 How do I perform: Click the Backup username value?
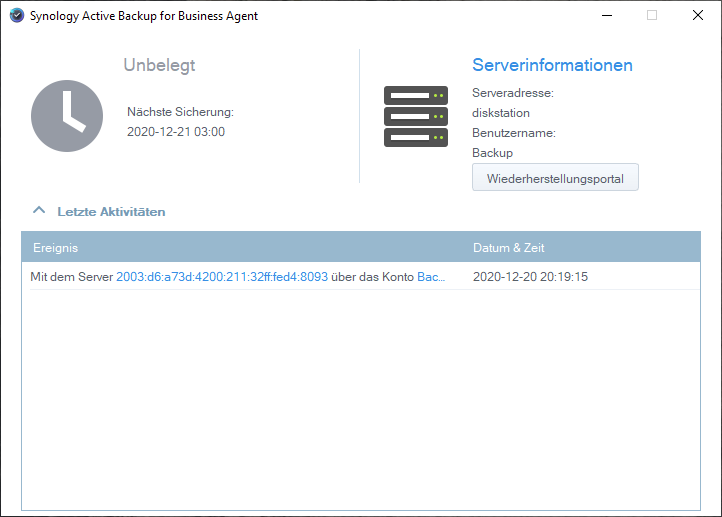[492, 153]
